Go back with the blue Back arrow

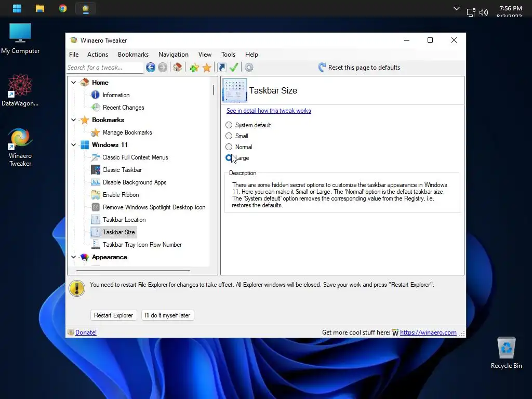151,68
